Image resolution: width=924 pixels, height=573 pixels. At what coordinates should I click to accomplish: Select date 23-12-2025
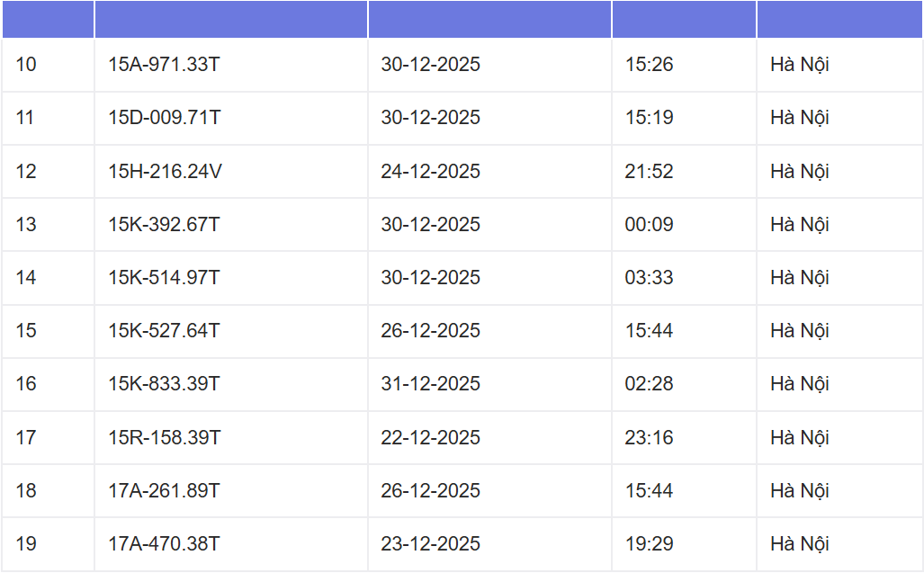coord(430,544)
